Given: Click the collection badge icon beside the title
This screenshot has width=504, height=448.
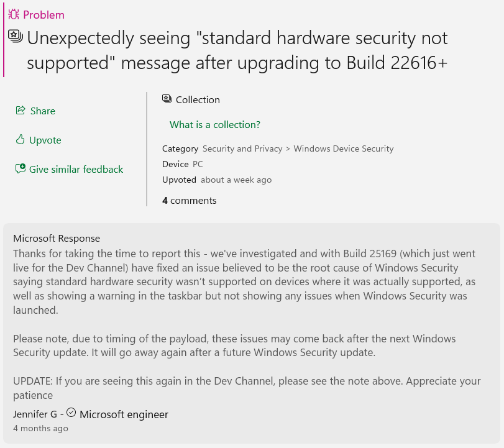Looking at the screenshot, I should click(x=14, y=37).
